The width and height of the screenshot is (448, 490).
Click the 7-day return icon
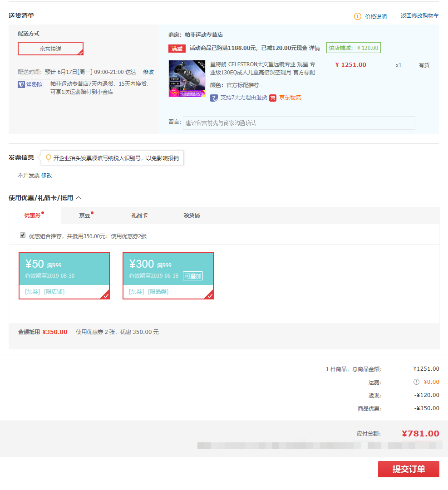[x=214, y=98]
